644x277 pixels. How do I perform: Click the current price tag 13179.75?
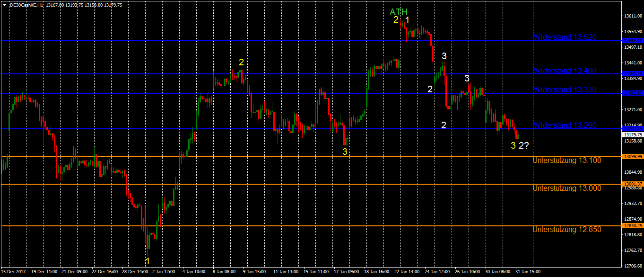[633, 134]
